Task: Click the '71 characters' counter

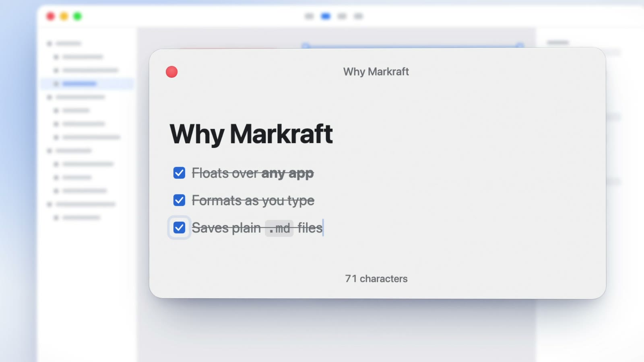Action: click(376, 279)
